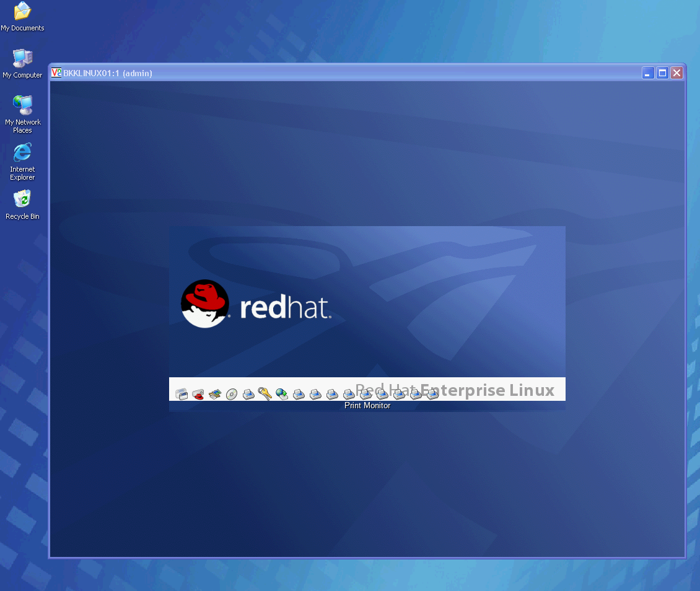Click the globe icon on the splash screen
700x591 pixels.
click(x=282, y=394)
